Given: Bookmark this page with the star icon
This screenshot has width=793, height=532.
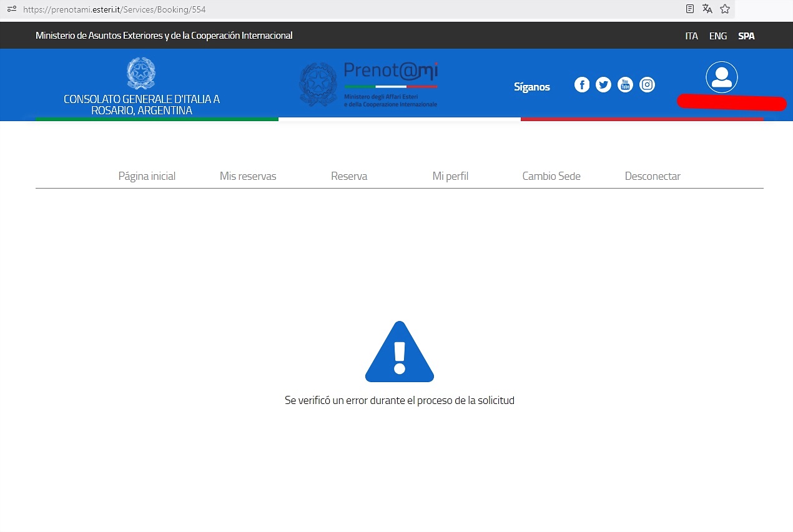Looking at the screenshot, I should click(x=725, y=9).
